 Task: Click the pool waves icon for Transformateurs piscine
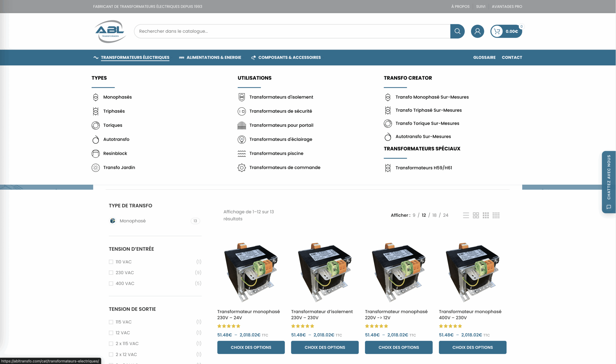pyautogui.click(x=242, y=154)
